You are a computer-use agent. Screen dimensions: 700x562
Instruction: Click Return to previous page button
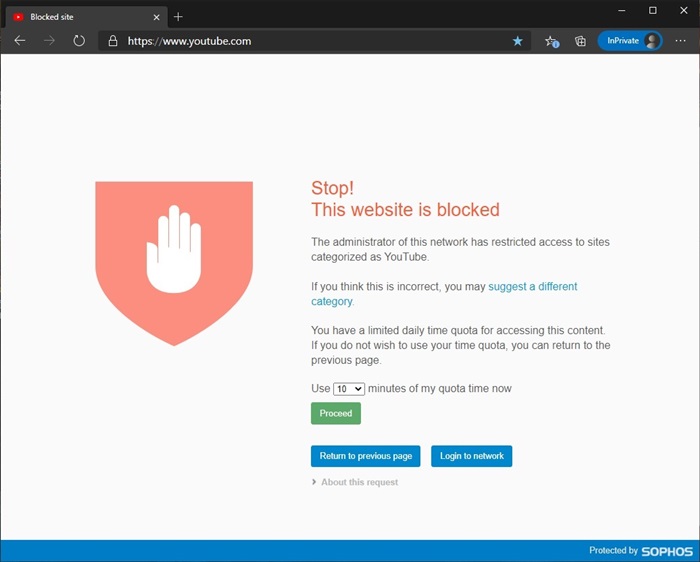[x=366, y=456]
